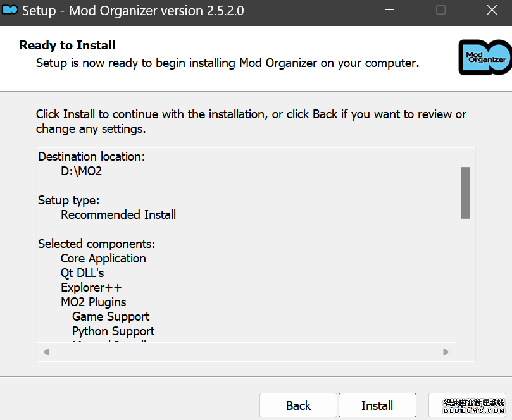Click the Explorer++ component line
The height and width of the screenshot is (420, 512).
point(91,287)
